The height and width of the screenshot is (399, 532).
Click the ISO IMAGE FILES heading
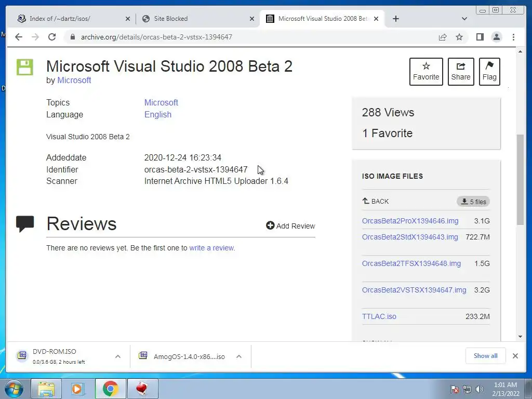392,177
